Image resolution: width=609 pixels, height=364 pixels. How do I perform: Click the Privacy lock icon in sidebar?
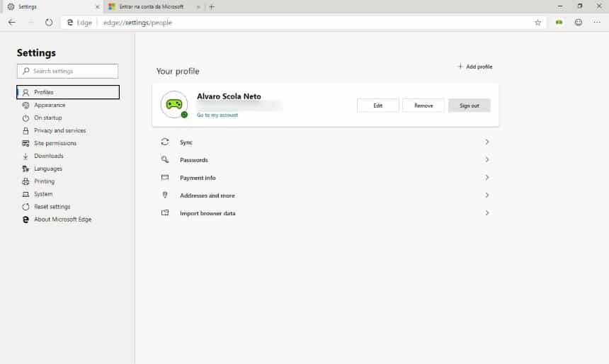click(25, 131)
